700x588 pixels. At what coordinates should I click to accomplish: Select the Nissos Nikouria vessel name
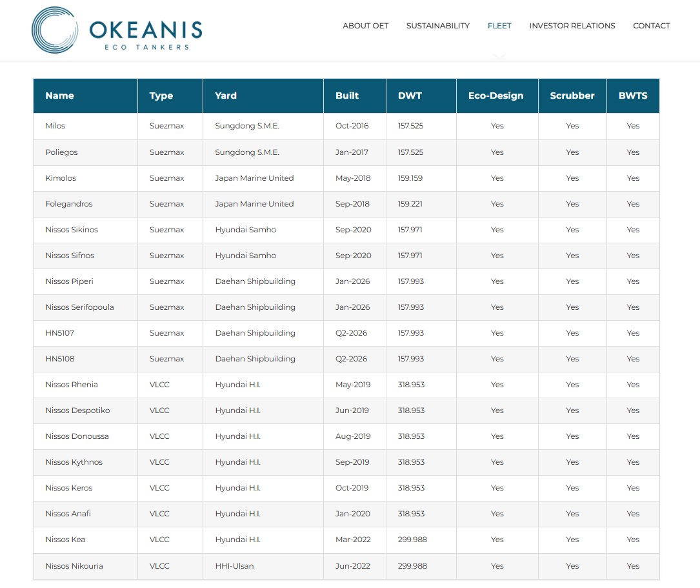click(x=74, y=566)
